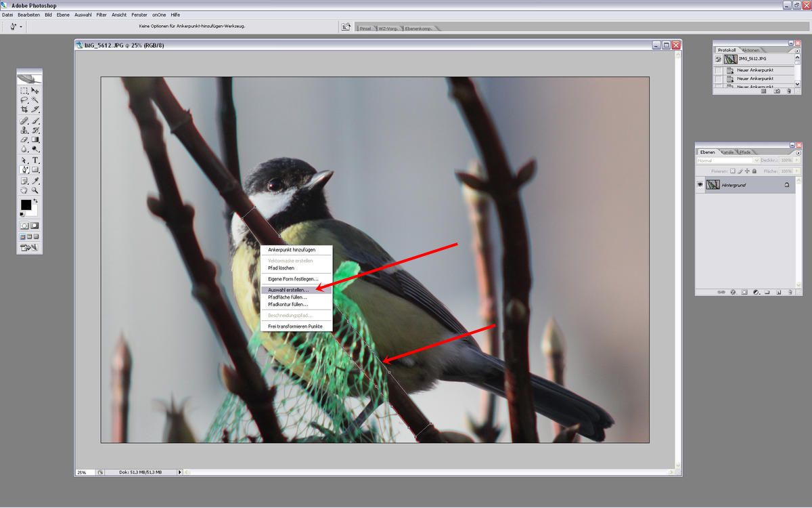Open the Protokoll panel flyout menu arrow
The height and width of the screenshot is (508, 812).
tap(797, 51)
